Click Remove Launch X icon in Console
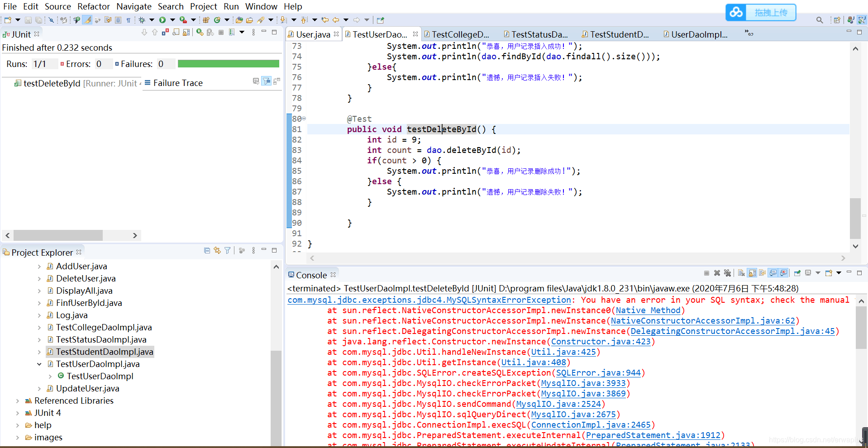The width and height of the screenshot is (868, 448). coord(717,273)
